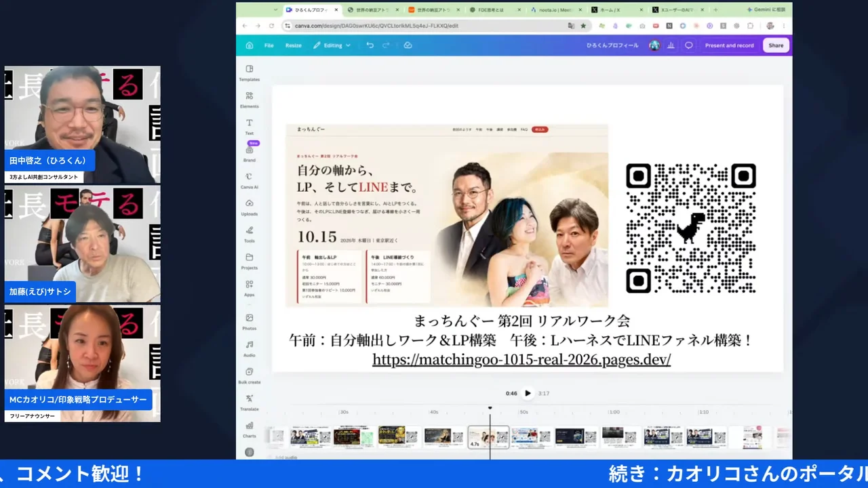Open the Audio panel
868x488 pixels.
coord(250,348)
